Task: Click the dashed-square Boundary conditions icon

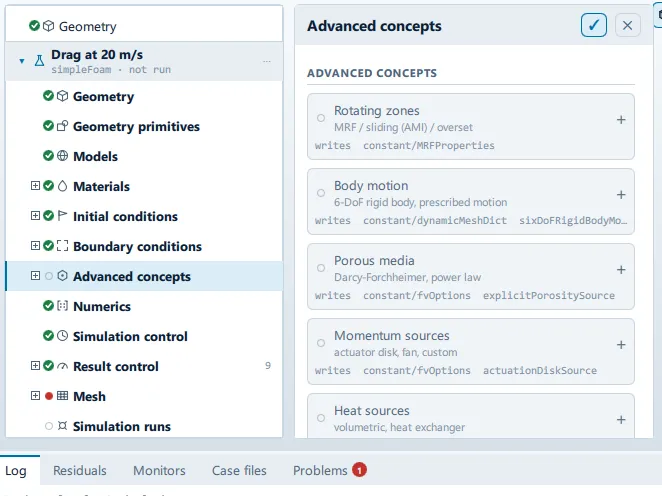Action: 62,246
